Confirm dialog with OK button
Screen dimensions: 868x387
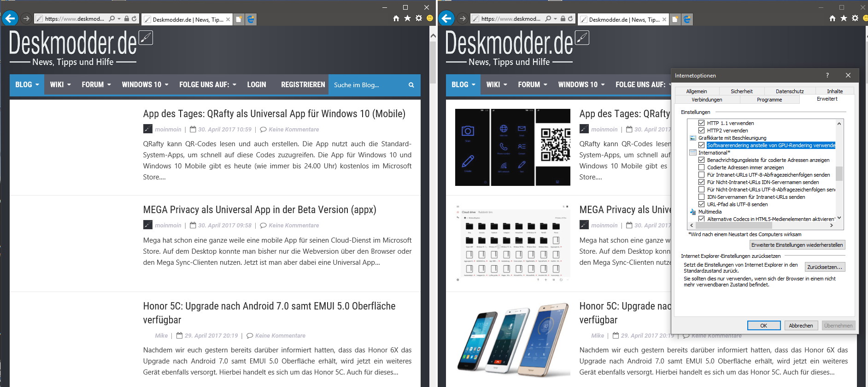[764, 326]
